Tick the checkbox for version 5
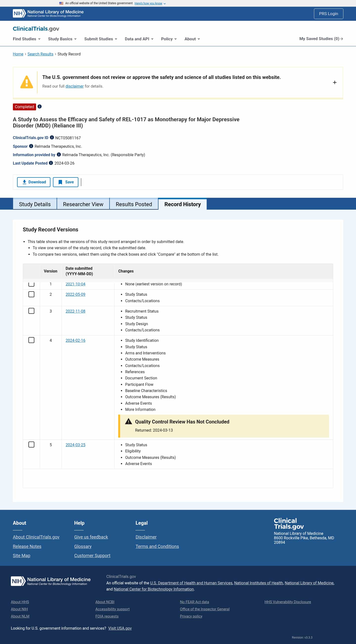The image size is (356, 644). click(x=31, y=445)
